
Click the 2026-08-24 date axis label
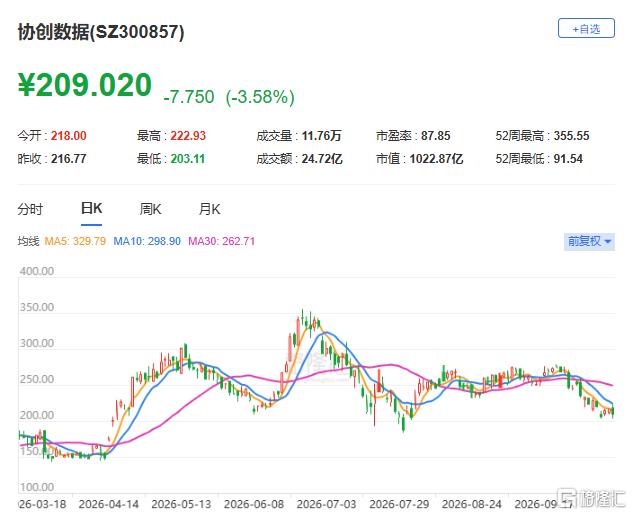tap(472, 504)
